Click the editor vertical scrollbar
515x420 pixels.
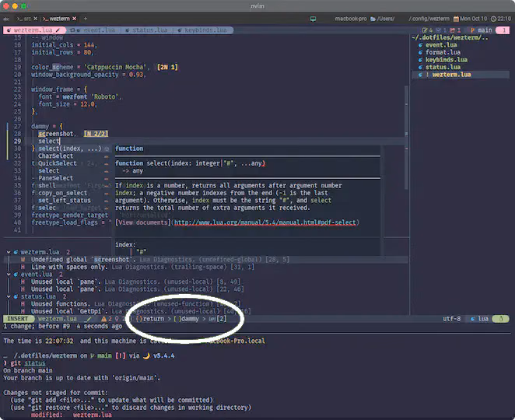tap(406, 138)
